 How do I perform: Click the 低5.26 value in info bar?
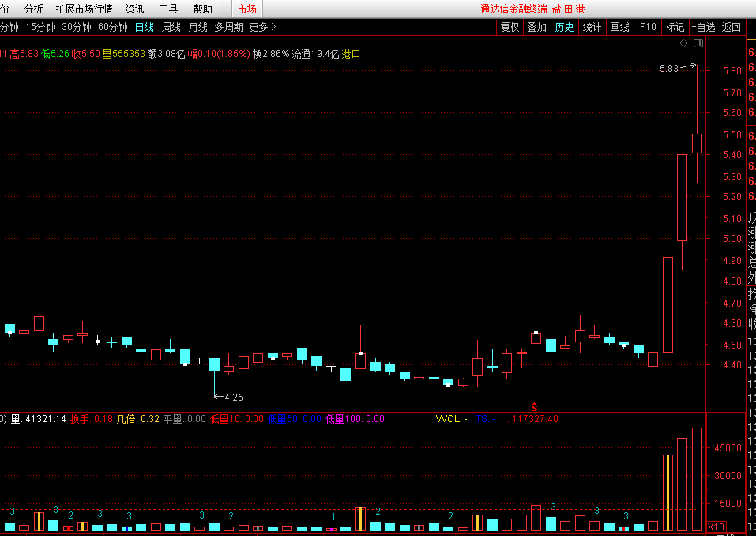point(55,54)
